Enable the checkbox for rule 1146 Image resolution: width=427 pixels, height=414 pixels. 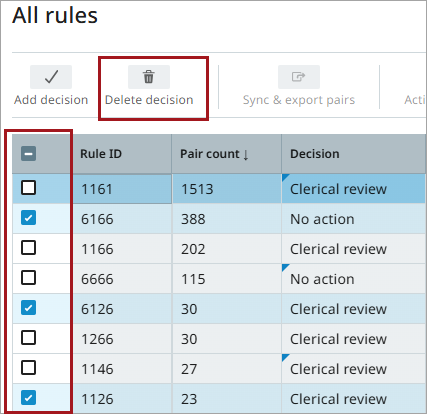(x=28, y=368)
